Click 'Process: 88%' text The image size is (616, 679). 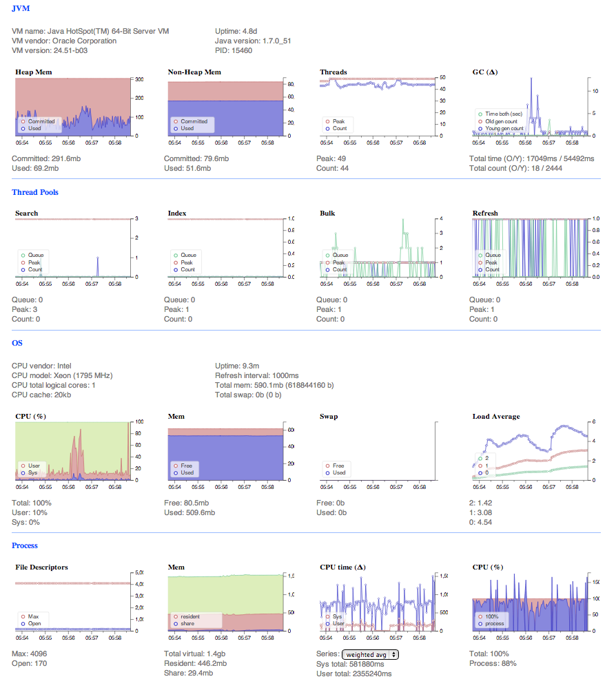pos(493,663)
